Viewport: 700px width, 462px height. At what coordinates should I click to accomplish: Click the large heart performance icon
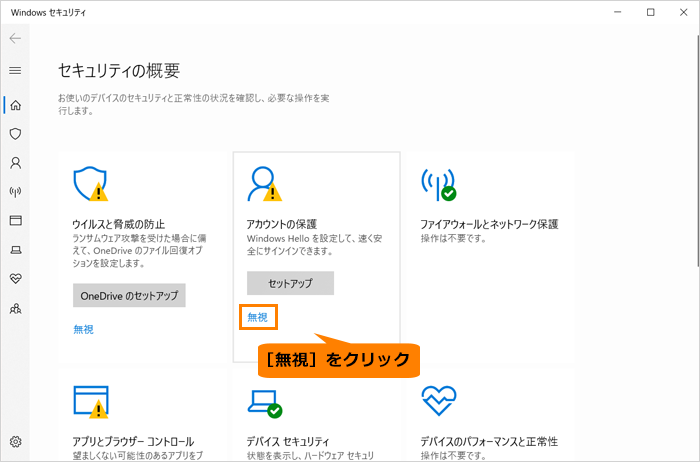[439, 401]
